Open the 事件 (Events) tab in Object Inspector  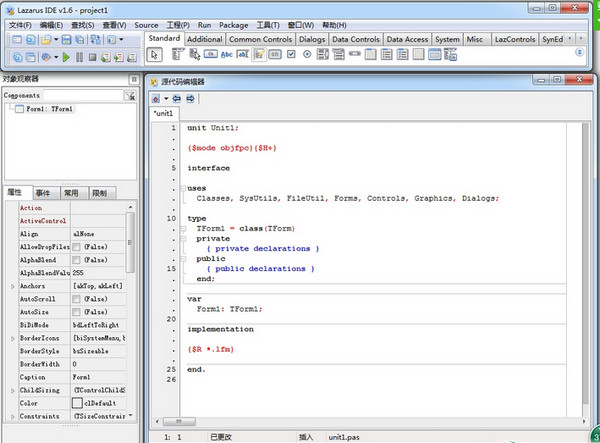pyautogui.click(x=43, y=192)
